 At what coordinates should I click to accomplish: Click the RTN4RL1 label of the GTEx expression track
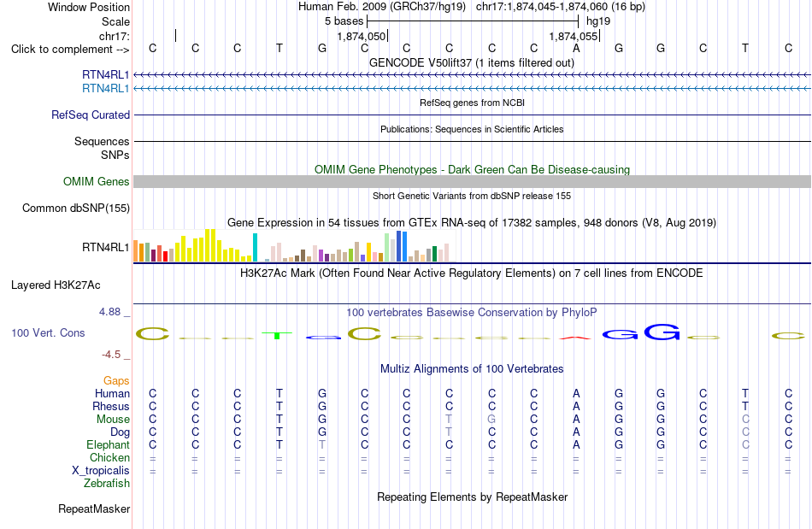pyautogui.click(x=106, y=248)
